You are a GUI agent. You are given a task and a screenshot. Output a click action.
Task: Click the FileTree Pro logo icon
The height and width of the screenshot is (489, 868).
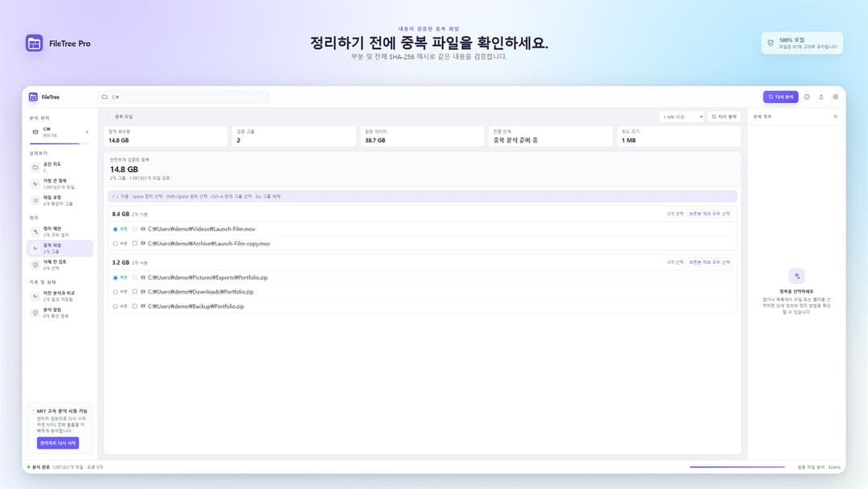click(x=35, y=43)
